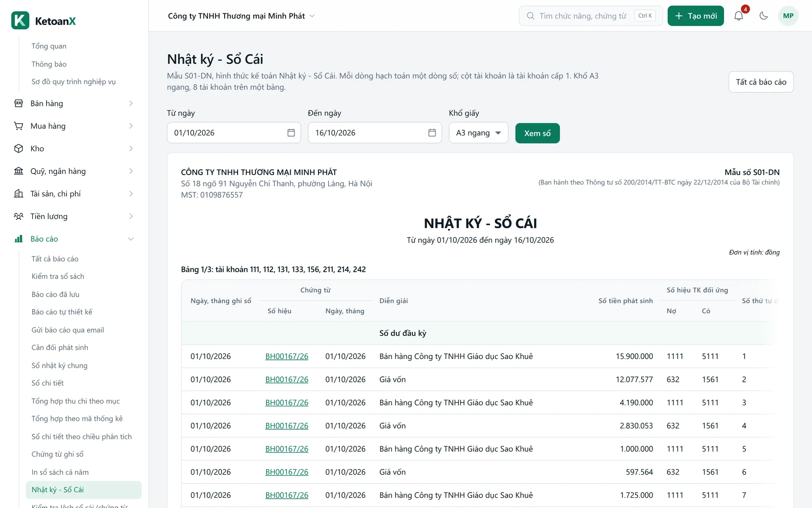
Task: Click the Tiền lương people icon
Action: [19, 216]
